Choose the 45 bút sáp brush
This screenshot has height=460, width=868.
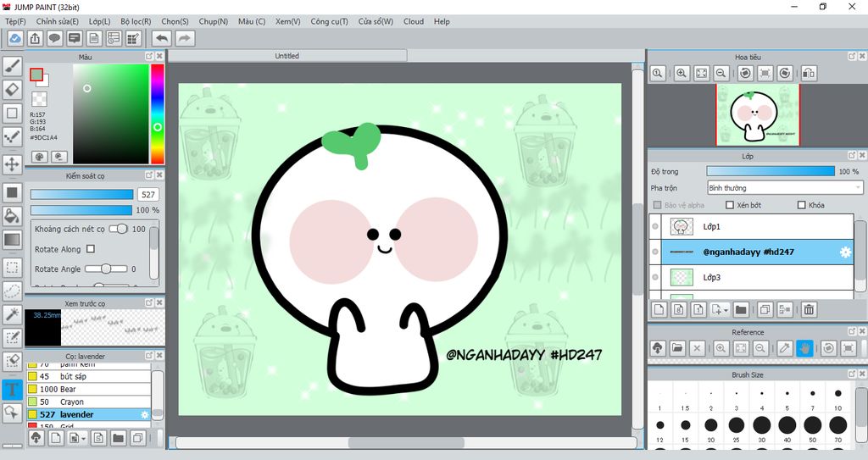click(88, 376)
